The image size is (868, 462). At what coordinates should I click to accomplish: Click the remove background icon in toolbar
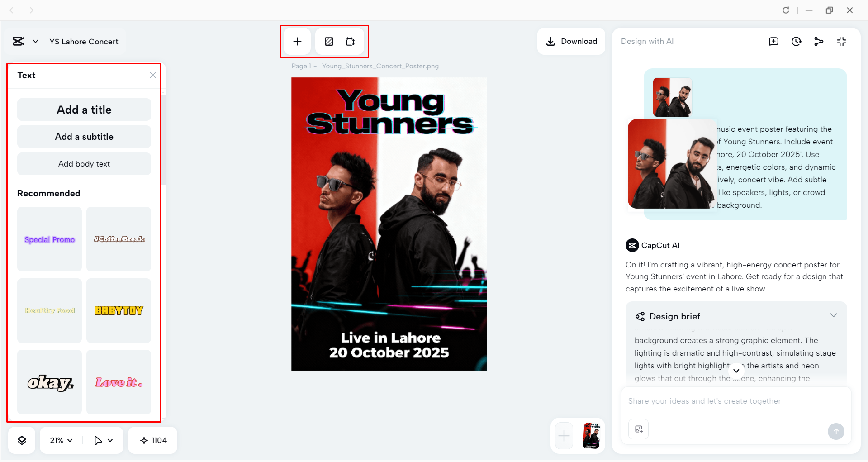[x=329, y=41]
